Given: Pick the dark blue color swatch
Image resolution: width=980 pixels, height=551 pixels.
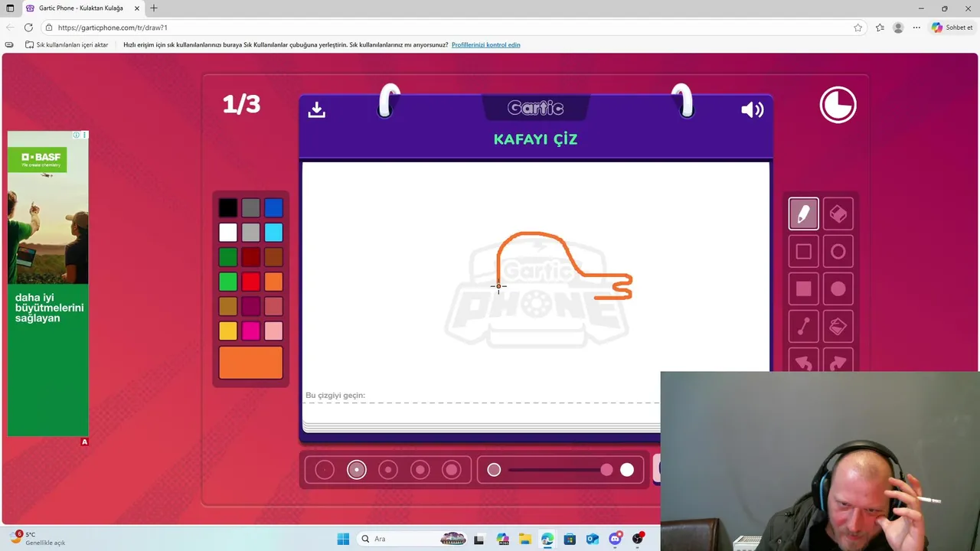Looking at the screenshot, I should pyautogui.click(x=273, y=208).
